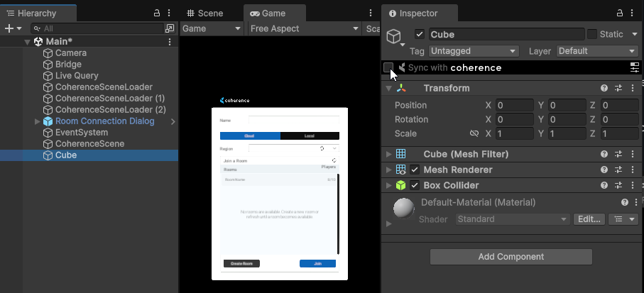The image size is (644, 293).
Task: Open the Box Collider three-dot options menu
Action: click(x=633, y=185)
